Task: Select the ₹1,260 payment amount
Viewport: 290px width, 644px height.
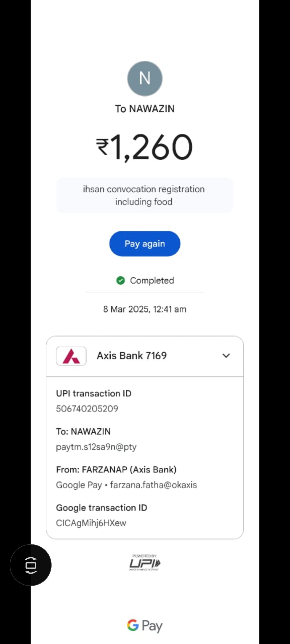Action: 145,147
